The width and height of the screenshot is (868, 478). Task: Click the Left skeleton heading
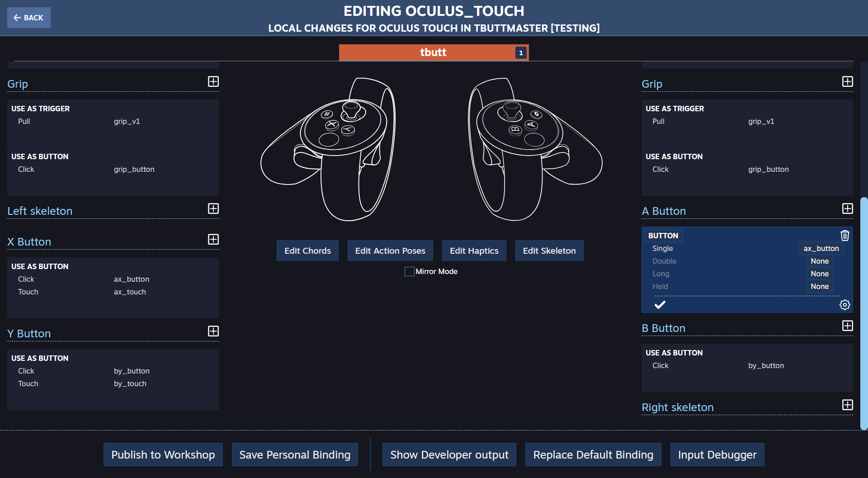point(40,211)
